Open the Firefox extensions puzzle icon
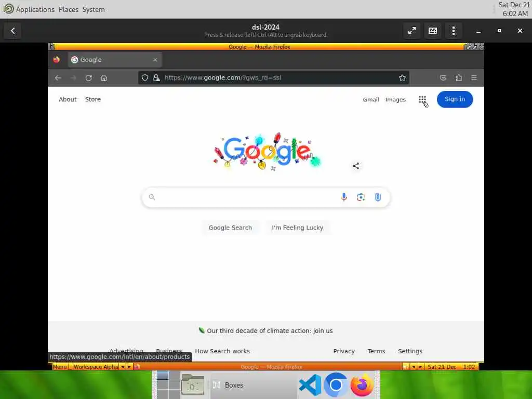This screenshot has height=399, width=532. tap(459, 78)
